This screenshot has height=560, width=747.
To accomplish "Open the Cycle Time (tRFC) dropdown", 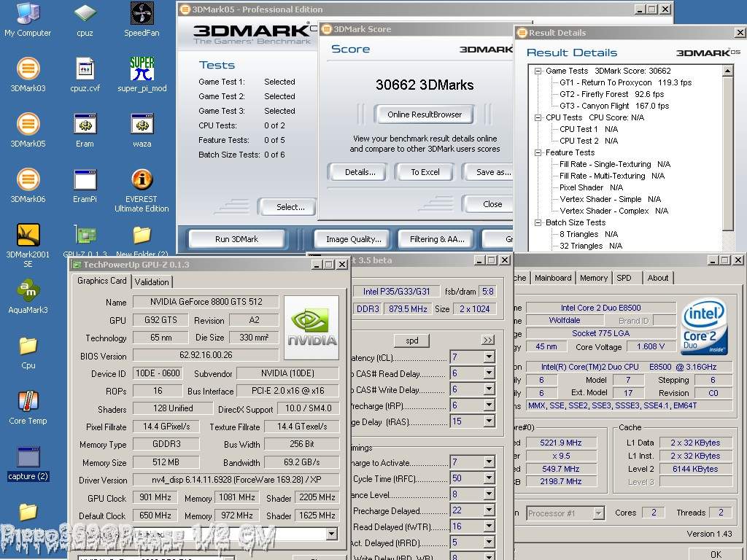I will tap(489, 478).
